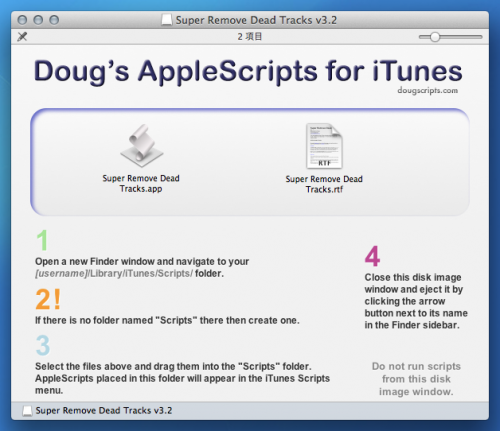Image resolution: width=500 pixels, height=431 pixels.
Task: Click the minimize window button
Action: point(38,20)
